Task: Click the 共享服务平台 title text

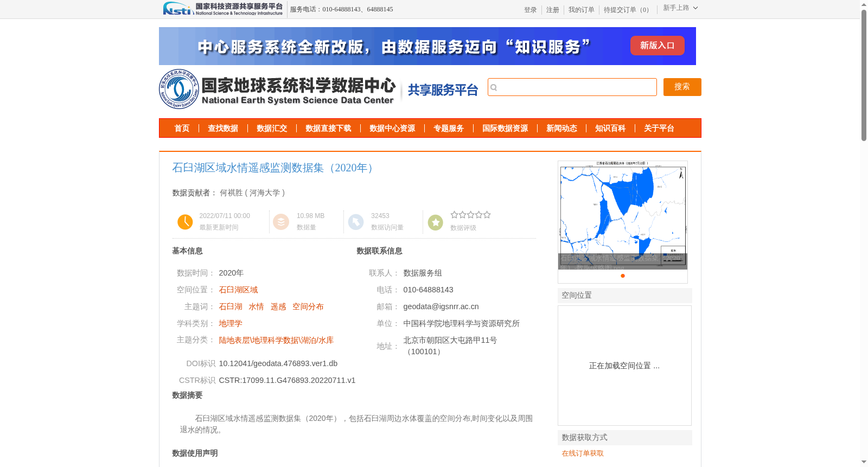Action: tap(443, 90)
